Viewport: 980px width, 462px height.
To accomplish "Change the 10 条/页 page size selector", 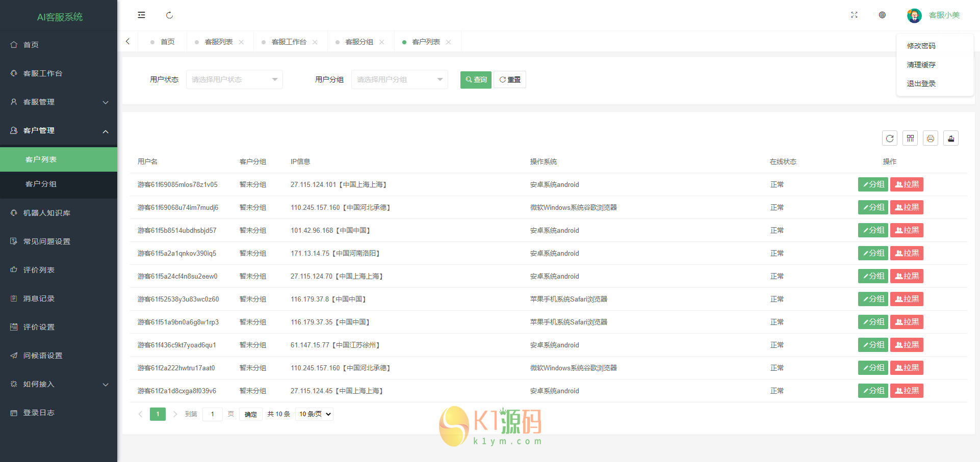I will point(315,414).
